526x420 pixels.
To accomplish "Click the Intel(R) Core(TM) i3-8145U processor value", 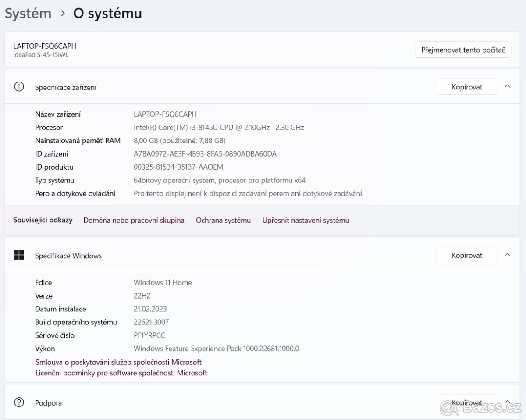I will click(219, 127).
